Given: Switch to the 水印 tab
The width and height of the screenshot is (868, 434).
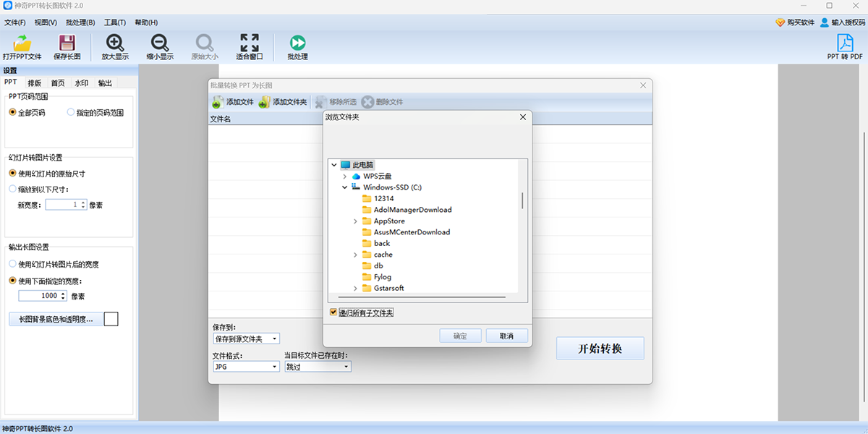Looking at the screenshot, I should [81, 83].
